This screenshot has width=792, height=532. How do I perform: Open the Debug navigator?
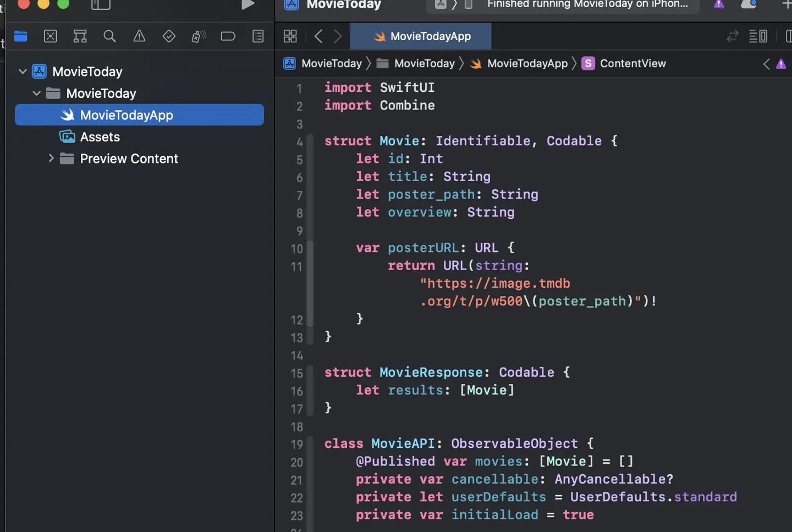[x=199, y=36]
